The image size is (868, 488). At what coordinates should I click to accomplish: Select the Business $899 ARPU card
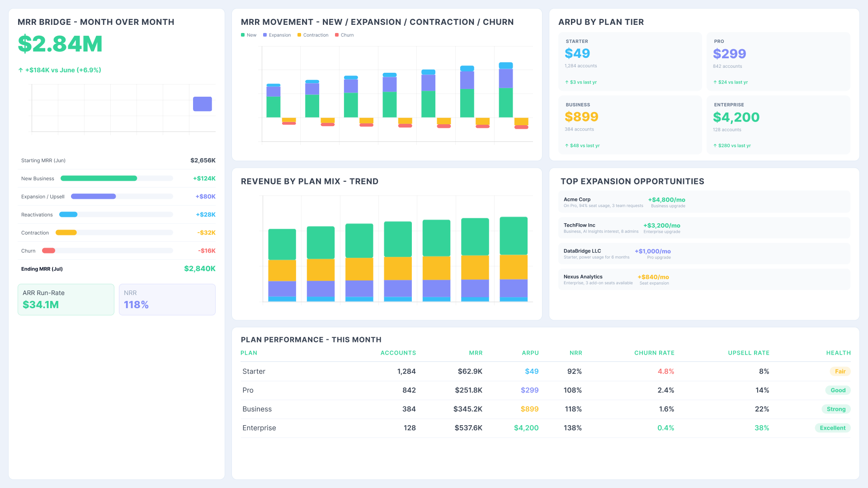pos(630,125)
